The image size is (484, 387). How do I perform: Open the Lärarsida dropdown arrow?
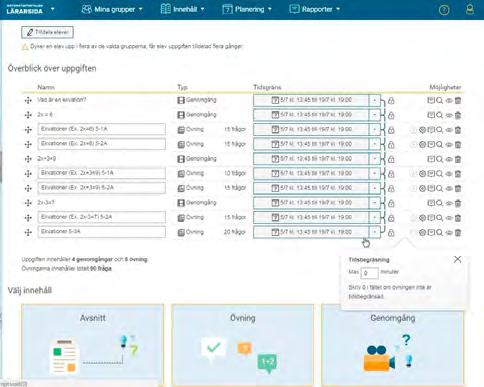pyautogui.click(x=52, y=9)
